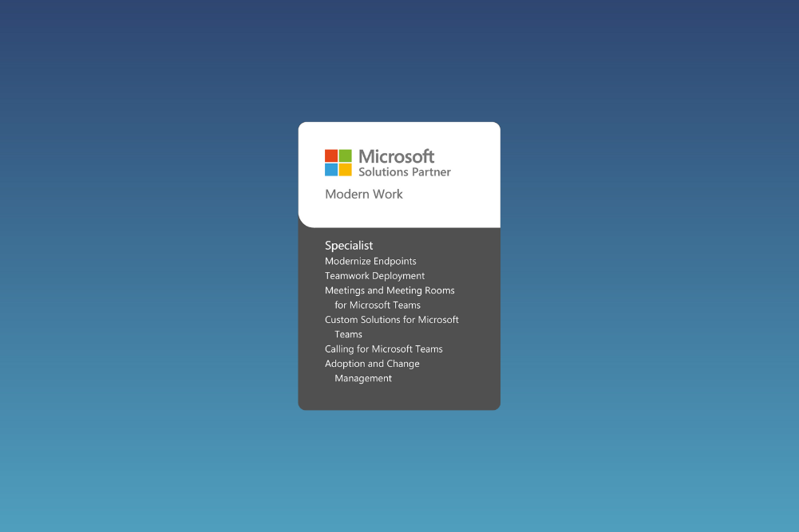This screenshot has height=532, width=799.
Task: Click the Microsoft wordmark text
Action: pyautogui.click(x=397, y=156)
